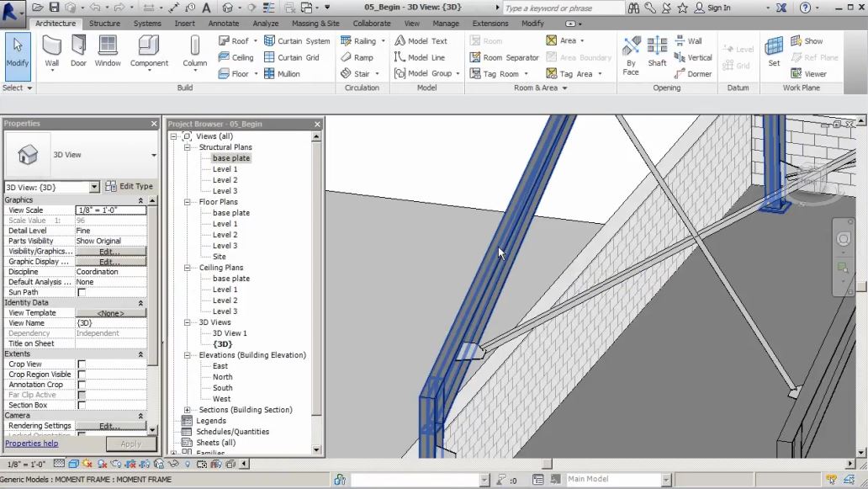
Task: Select the Column tool
Action: [x=195, y=51]
